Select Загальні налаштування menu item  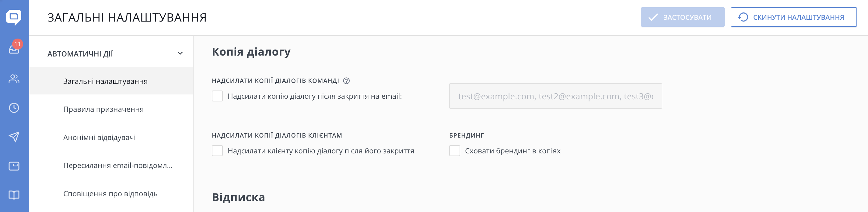coord(106,81)
